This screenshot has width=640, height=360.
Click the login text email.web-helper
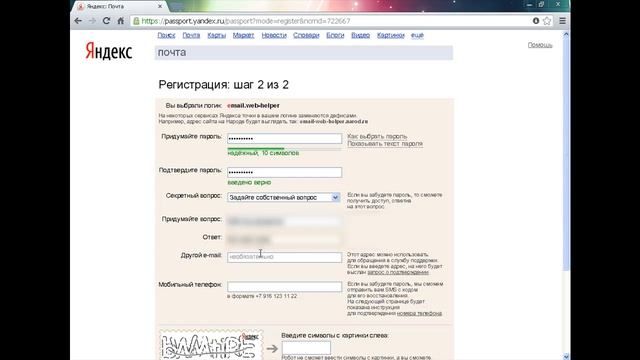pyautogui.click(x=253, y=106)
